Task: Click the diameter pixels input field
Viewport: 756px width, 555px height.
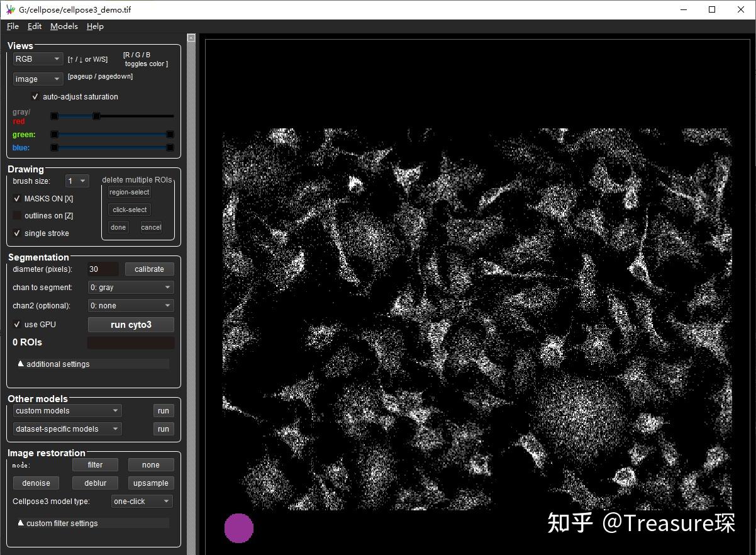Action: 103,269
